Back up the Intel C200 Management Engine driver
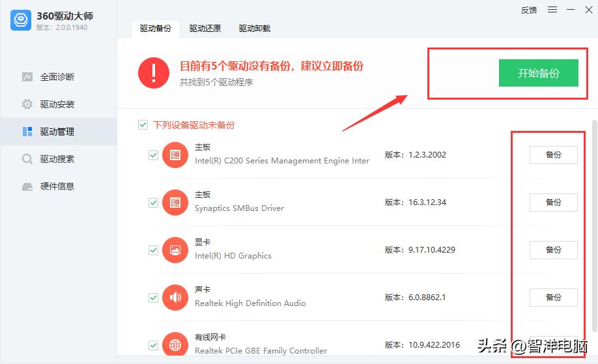Screen dimensions: 598x364 pyautogui.click(x=554, y=155)
